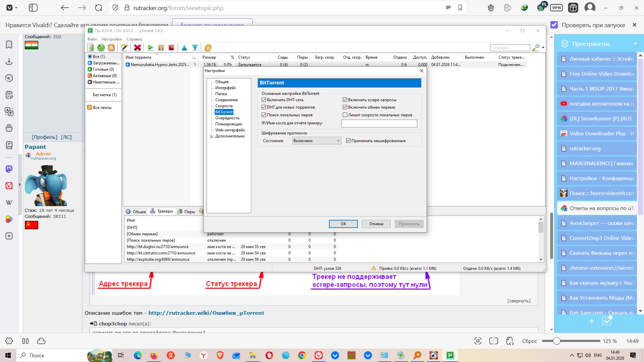Click the red X Remove torrent icon
Screen dimensions: 644x362
point(137,48)
